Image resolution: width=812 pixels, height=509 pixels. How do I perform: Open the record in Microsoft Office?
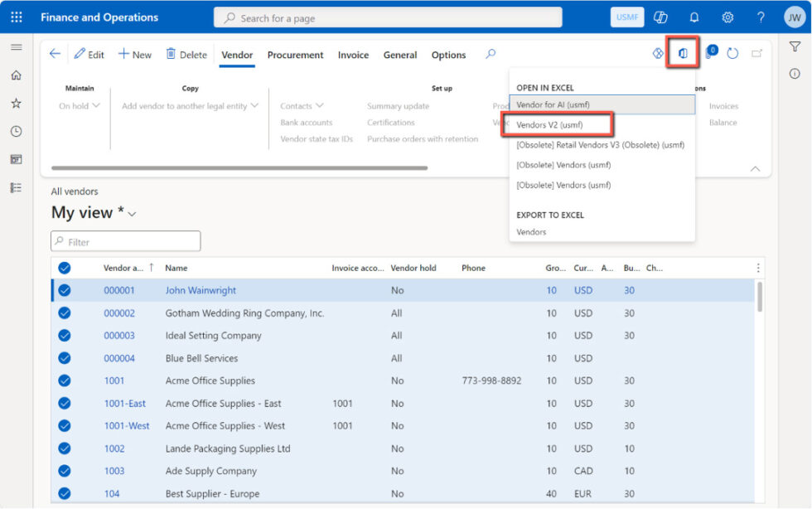(x=681, y=53)
